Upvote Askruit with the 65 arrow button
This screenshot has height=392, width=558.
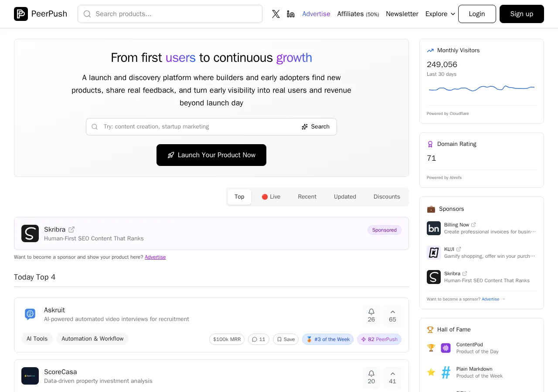[x=393, y=316]
